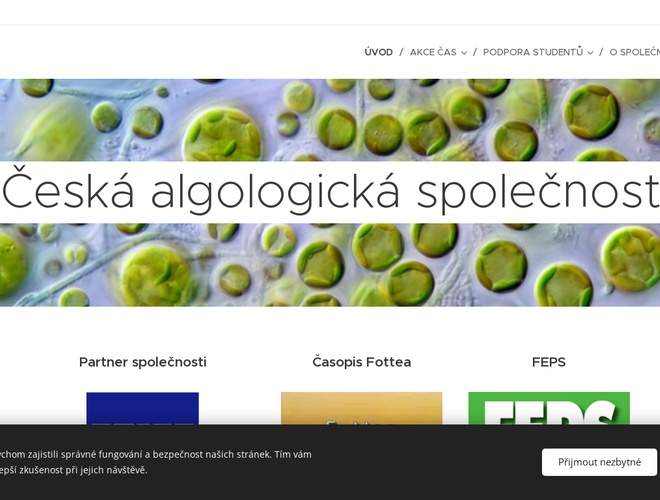This screenshot has height=500, width=660.
Task: Accept necessary cookies with Přijmout nezbytné
Action: point(599,462)
